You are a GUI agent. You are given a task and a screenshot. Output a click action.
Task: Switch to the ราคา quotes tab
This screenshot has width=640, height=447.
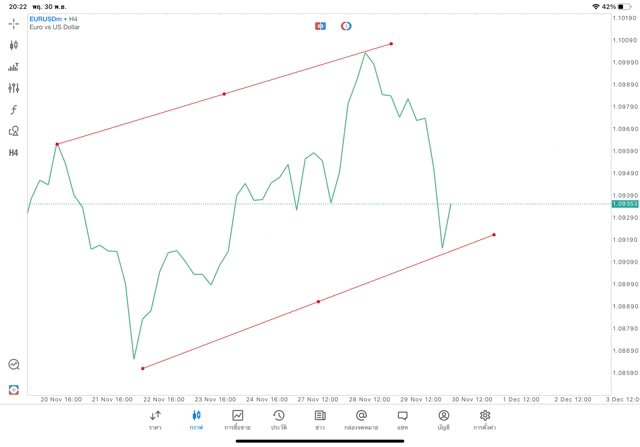pyautogui.click(x=155, y=419)
